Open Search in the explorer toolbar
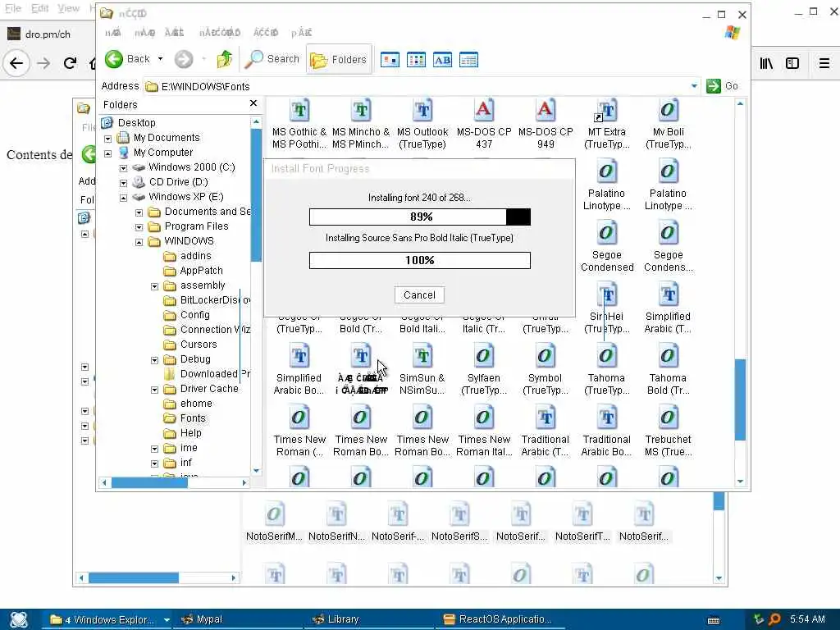Viewport: 840px width, 630px height. [x=272, y=59]
